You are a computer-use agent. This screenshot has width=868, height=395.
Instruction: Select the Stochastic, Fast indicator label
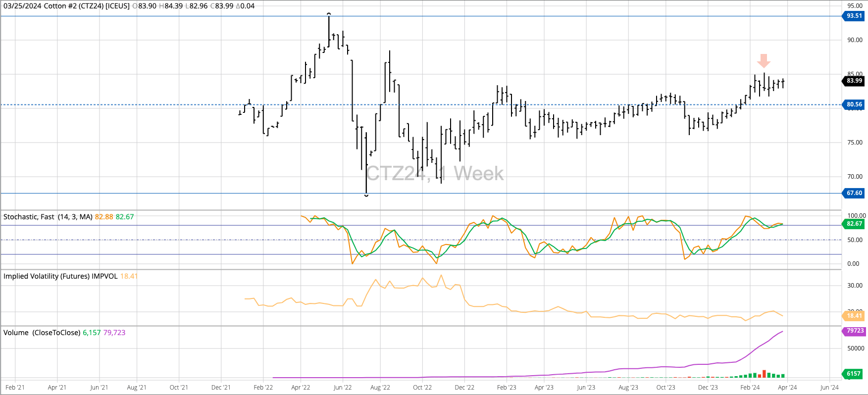[48, 217]
